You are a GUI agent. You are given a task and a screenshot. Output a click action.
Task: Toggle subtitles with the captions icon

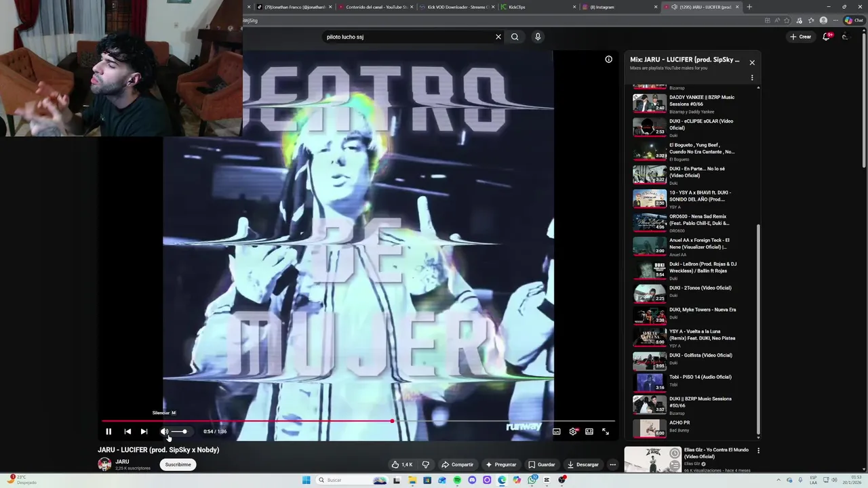click(x=557, y=431)
